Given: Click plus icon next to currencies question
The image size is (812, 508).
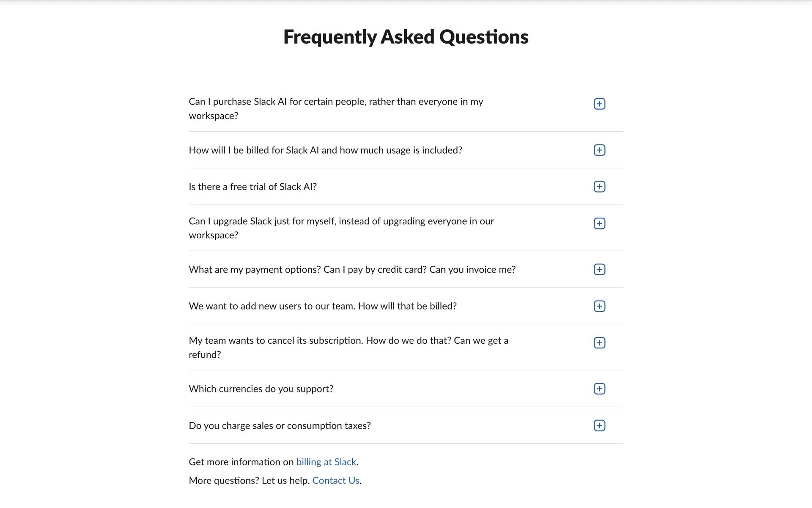Looking at the screenshot, I should (x=599, y=389).
